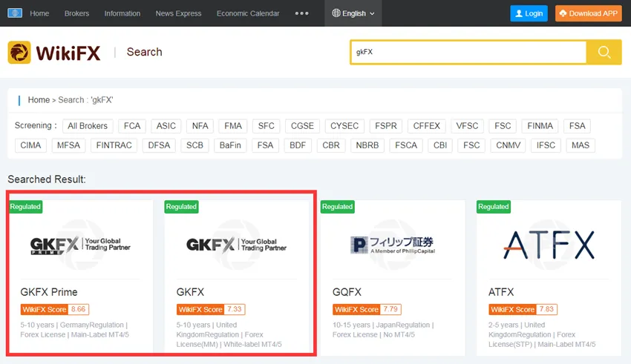This screenshot has width=631, height=364.
Task: Filter by FINTRAC regulator
Action: (114, 145)
